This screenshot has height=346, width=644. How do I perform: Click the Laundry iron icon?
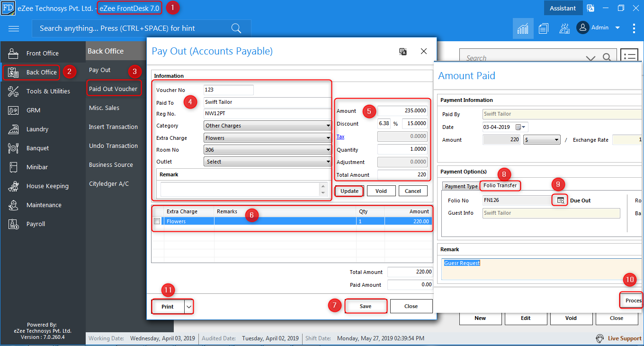[13, 129]
